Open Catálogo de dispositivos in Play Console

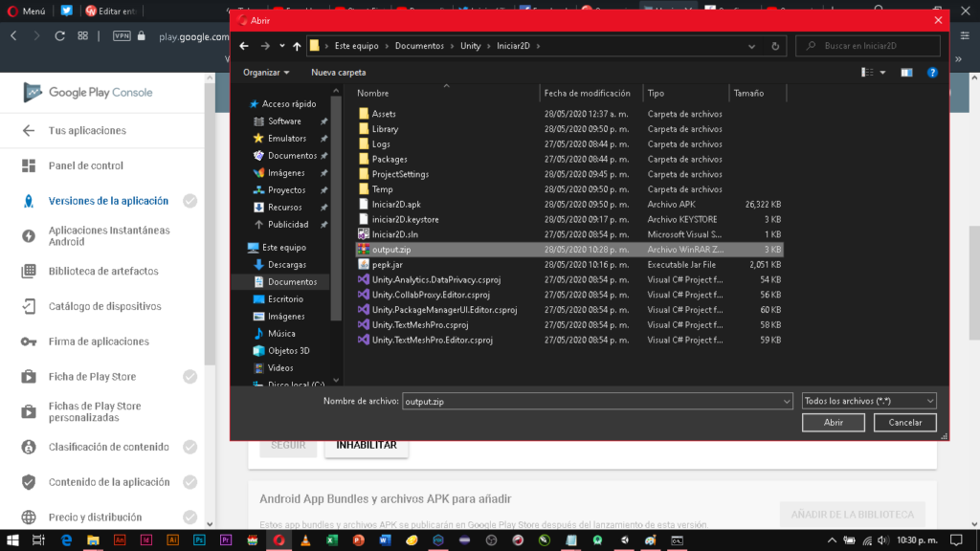click(105, 306)
